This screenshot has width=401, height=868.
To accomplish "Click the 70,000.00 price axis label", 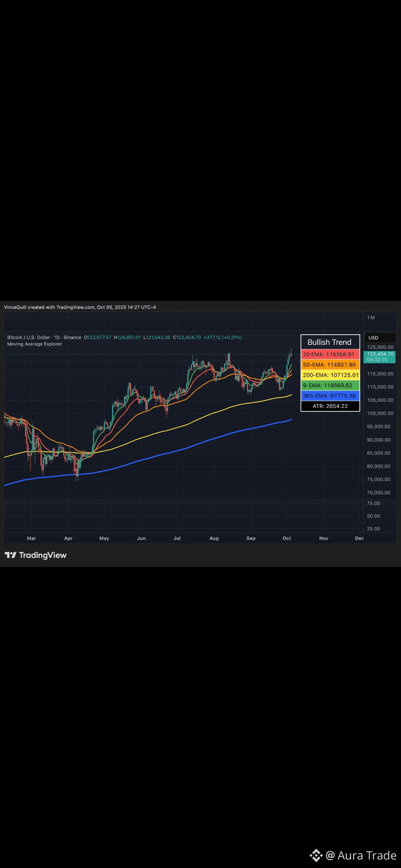I will [x=380, y=493].
